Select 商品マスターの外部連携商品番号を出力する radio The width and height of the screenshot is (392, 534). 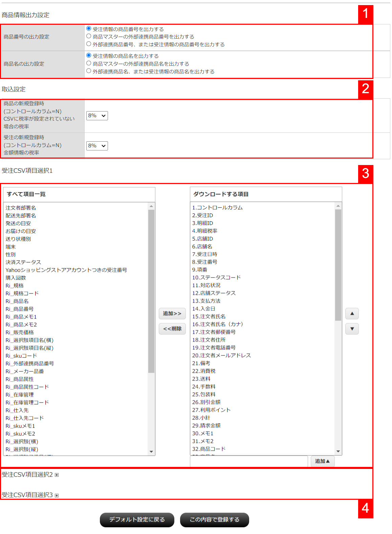click(89, 36)
